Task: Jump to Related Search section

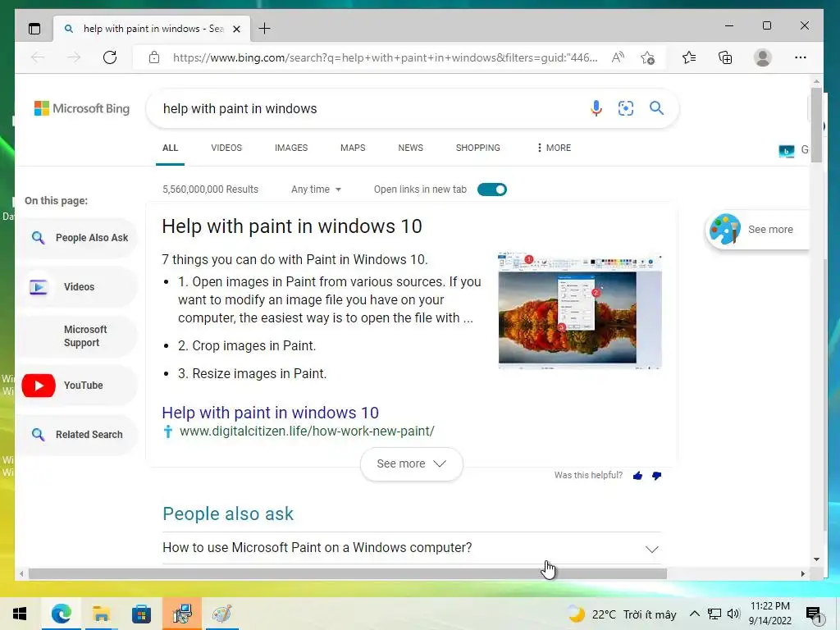Action: pyautogui.click(x=80, y=435)
